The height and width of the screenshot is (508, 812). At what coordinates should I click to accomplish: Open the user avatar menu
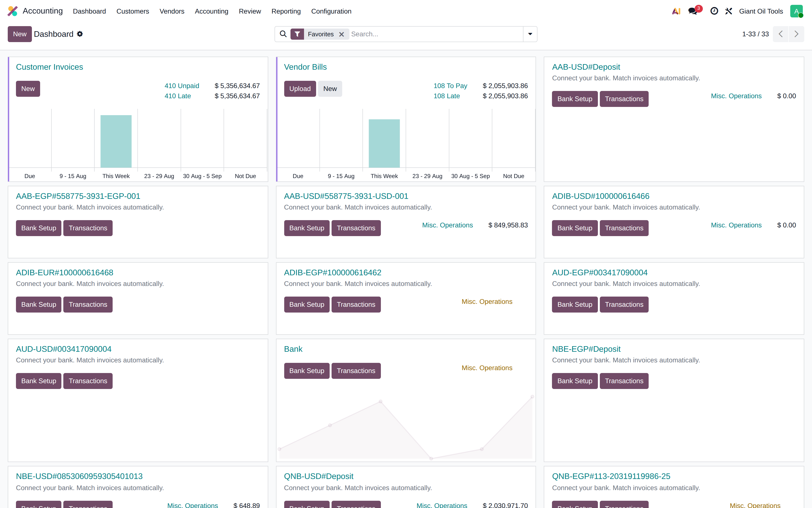pos(797,11)
